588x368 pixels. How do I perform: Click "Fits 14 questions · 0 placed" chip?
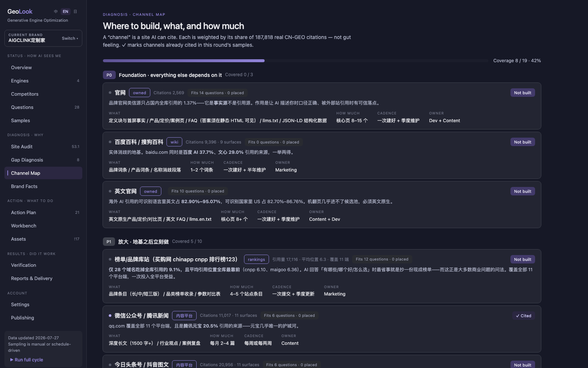coord(218,93)
